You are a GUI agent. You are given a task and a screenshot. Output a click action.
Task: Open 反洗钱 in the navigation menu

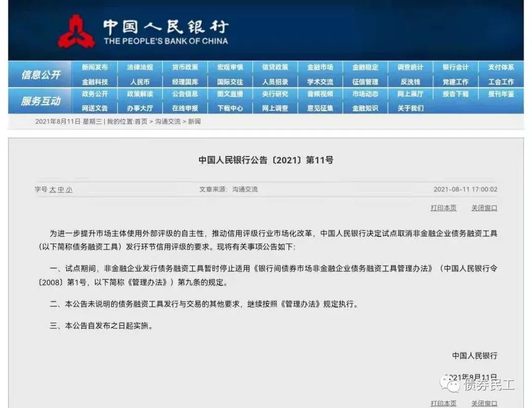410,82
